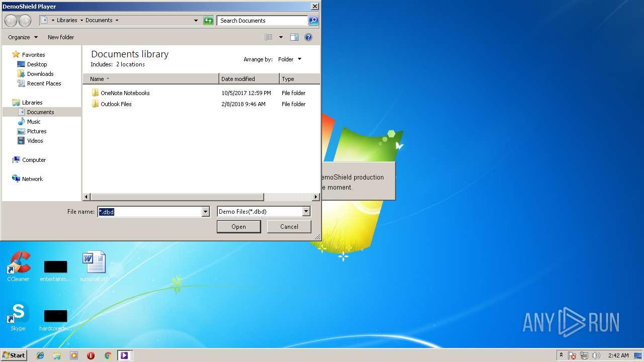Click the horizontal scrollbar left arrow
Screen dimensions: 644x362
tap(87, 197)
